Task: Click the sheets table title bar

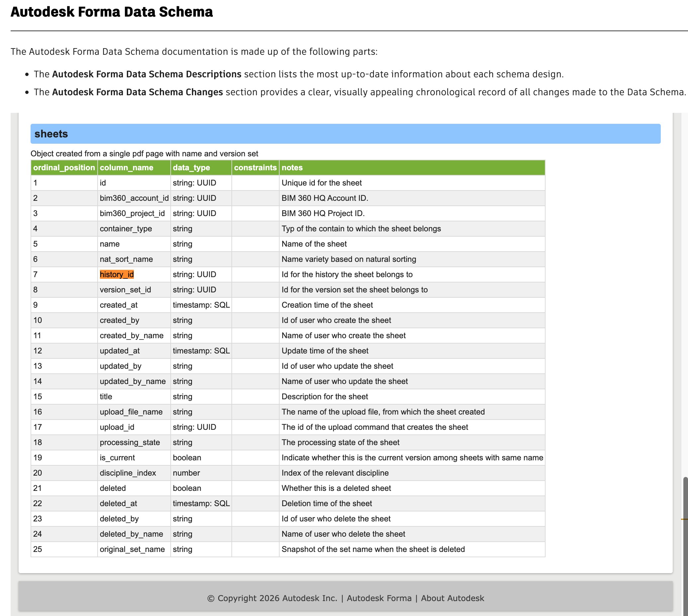Action: pyautogui.click(x=345, y=134)
